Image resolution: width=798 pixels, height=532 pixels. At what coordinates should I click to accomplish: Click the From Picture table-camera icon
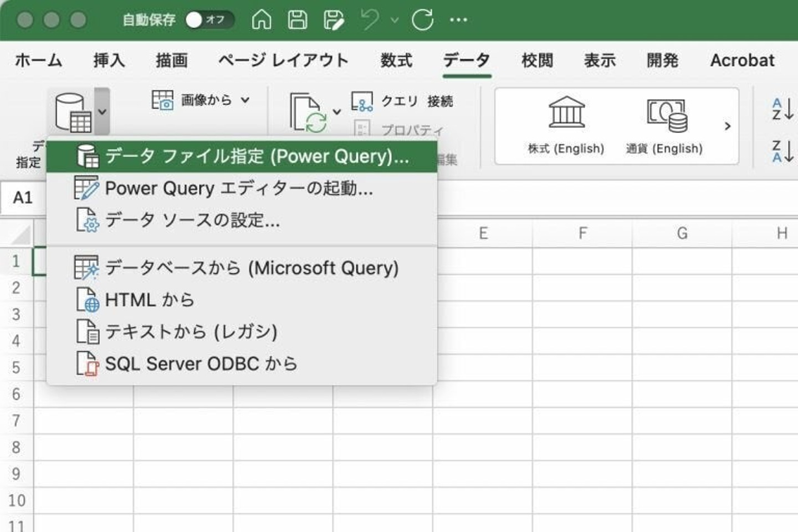162,100
